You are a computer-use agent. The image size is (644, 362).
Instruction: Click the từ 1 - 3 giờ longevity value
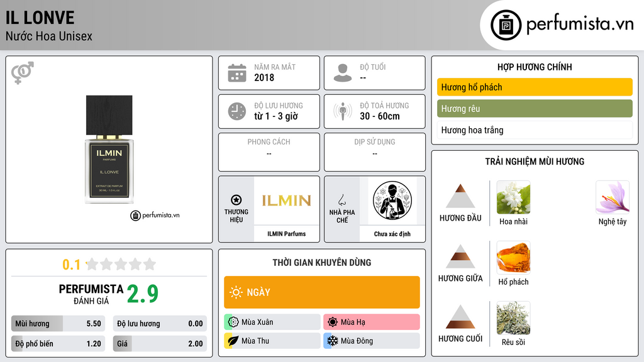[x=276, y=116]
